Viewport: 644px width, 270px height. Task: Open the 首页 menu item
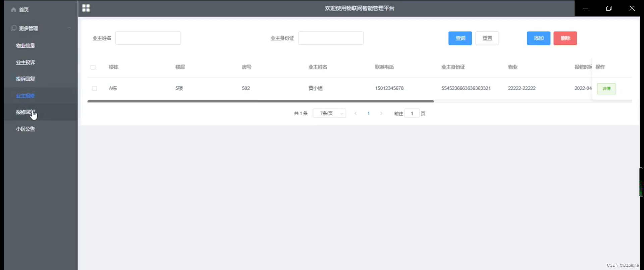tap(23, 10)
